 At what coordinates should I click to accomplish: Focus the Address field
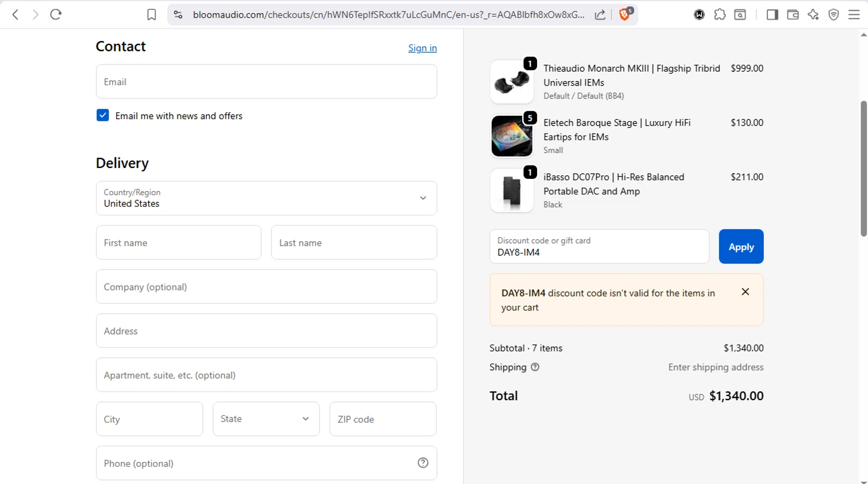click(x=266, y=331)
